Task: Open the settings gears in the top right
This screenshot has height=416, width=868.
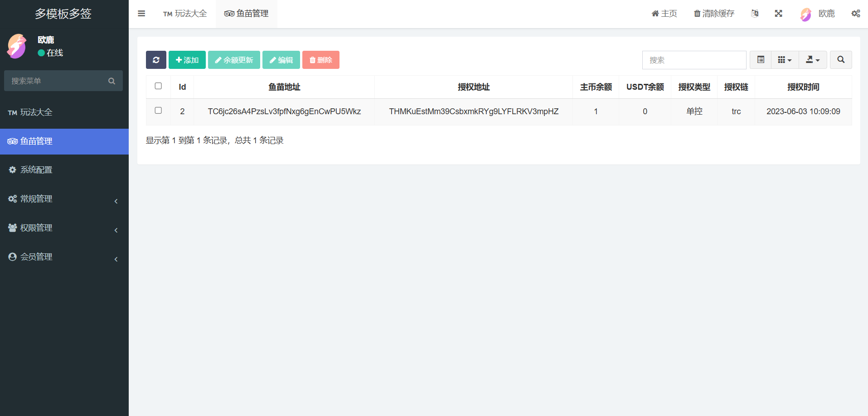Action: [x=855, y=14]
